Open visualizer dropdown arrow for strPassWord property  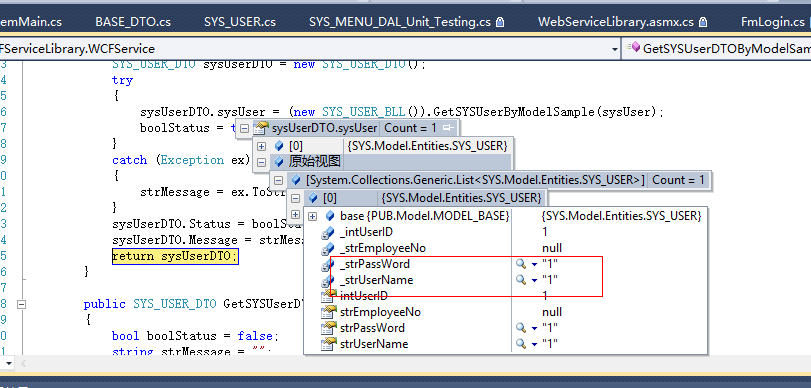click(534, 329)
